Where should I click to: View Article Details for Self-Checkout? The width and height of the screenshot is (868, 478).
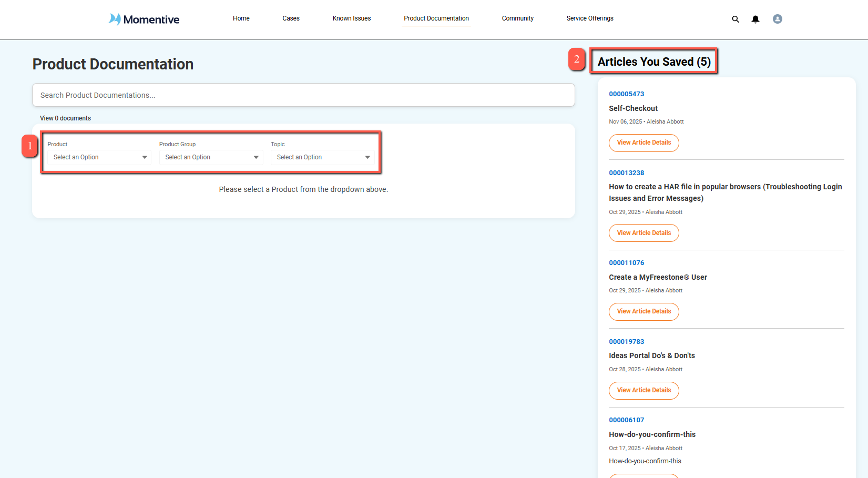(x=644, y=143)
